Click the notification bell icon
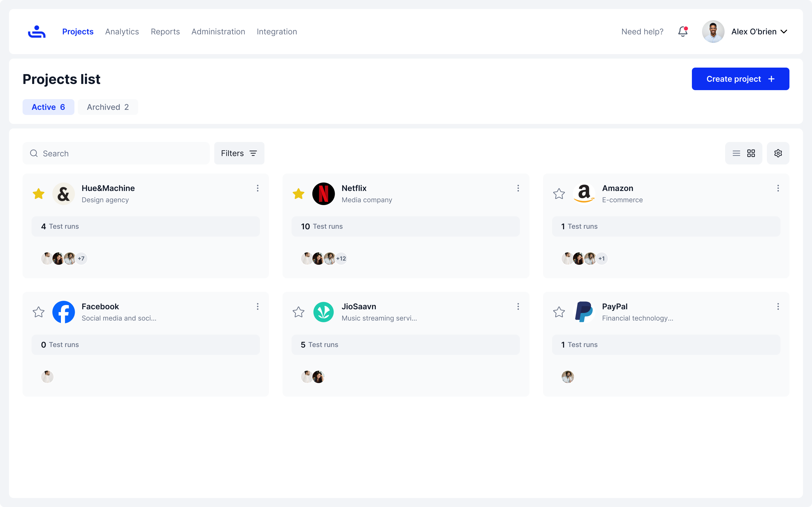This screenshot has width=812, height=507. pyautogui.click(x=683, y=32)
